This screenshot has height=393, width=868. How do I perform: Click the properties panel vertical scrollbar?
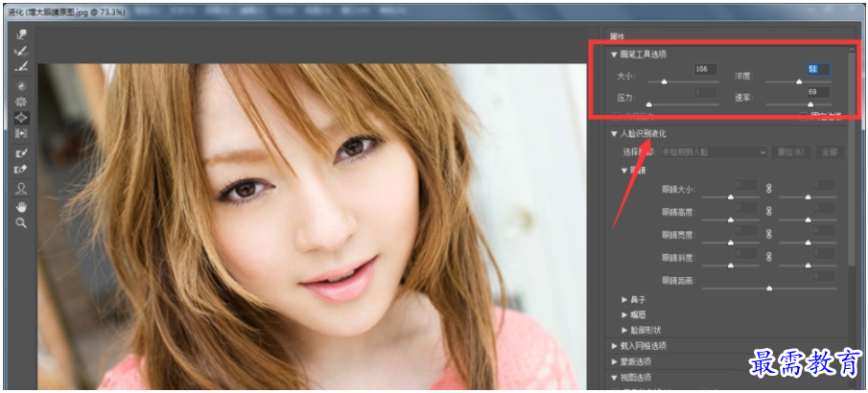[852, 160]
